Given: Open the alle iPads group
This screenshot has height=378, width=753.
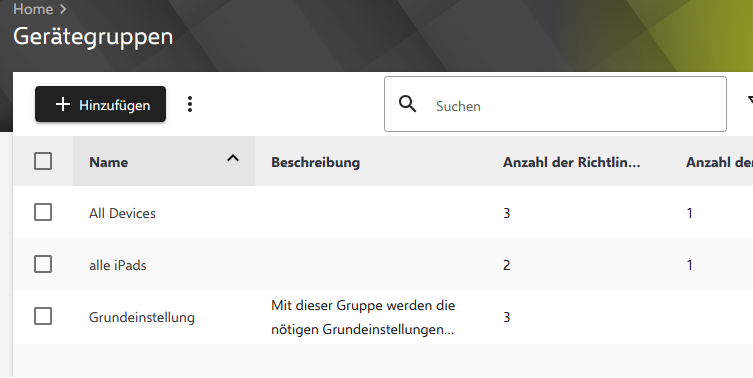Looking at the screenshot, I should (x=118, y=265).
